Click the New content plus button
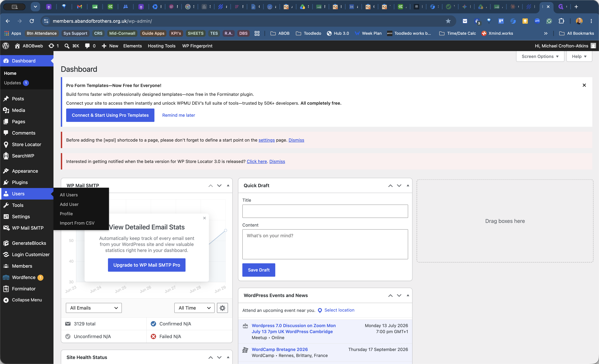 point(110,46)
